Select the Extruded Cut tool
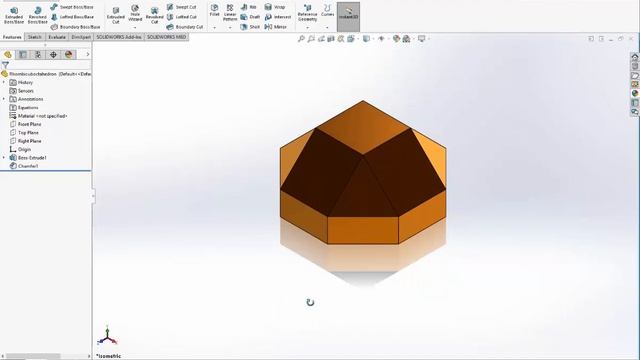This screenshot has width=640, height=360. coord(116,15)
